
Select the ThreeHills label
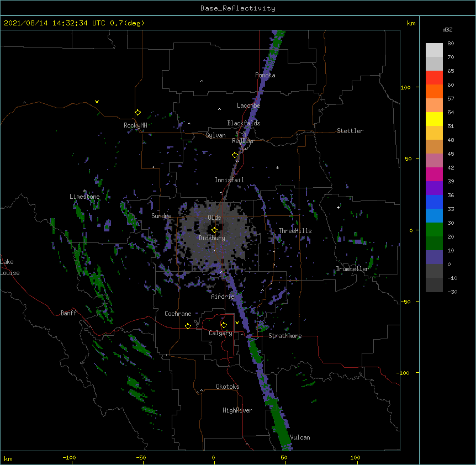tap(295, 231)
